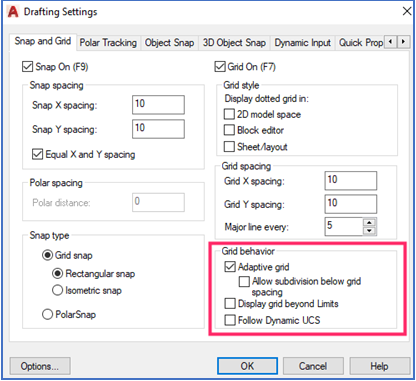The image size is (416, 381).
Task: Click the Grid behavior group label
Action: click(x=248, y=251)
